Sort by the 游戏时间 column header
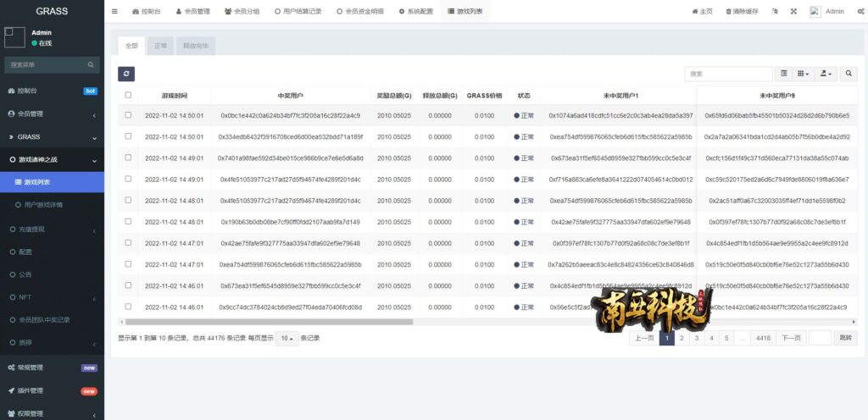Screen dimensions: 868x420 (175, 96)
